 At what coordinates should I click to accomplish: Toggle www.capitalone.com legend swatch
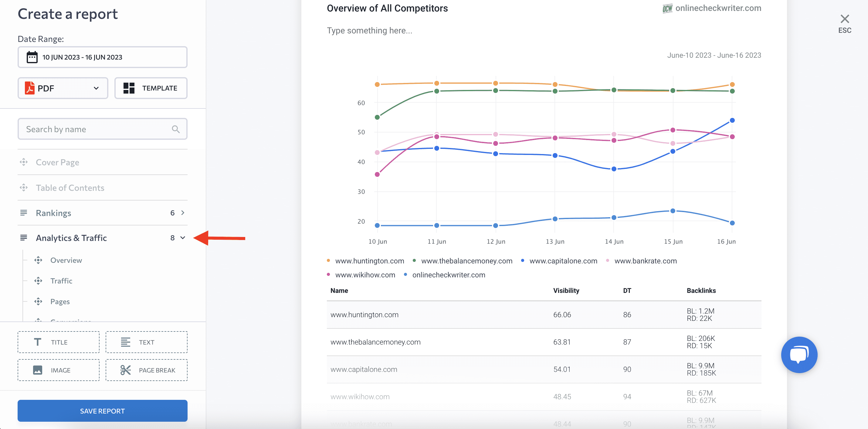click(x=523, y=260)
